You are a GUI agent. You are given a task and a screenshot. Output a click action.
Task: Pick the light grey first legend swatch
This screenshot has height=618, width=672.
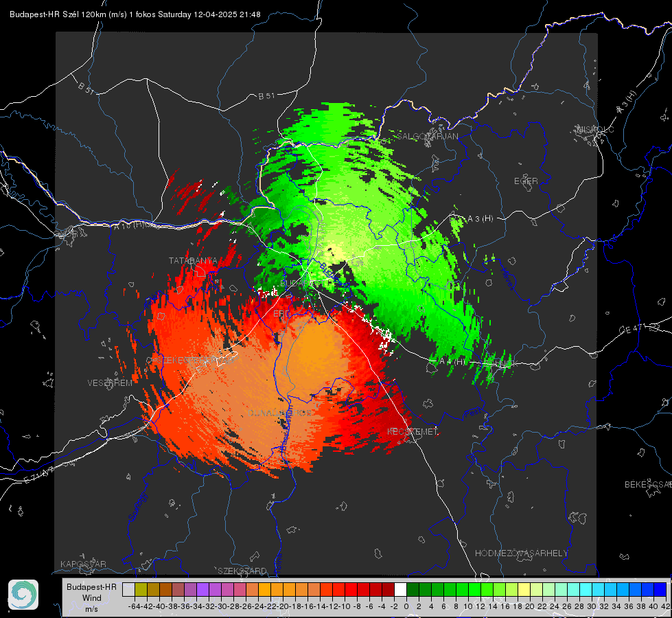pos(128,589)
